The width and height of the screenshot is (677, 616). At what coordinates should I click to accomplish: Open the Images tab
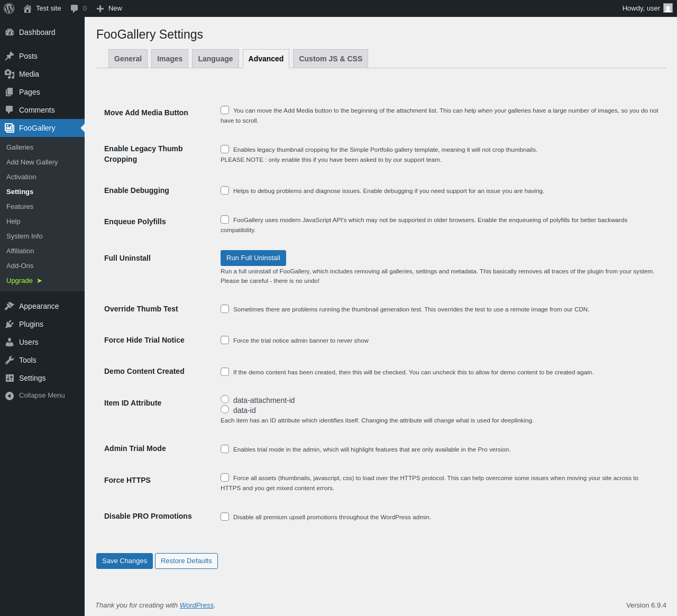pyautogui.click(x=170, y=59)
